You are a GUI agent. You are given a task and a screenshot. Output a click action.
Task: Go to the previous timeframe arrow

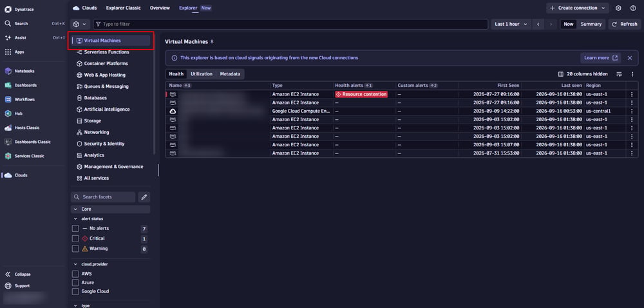(538, 24)
